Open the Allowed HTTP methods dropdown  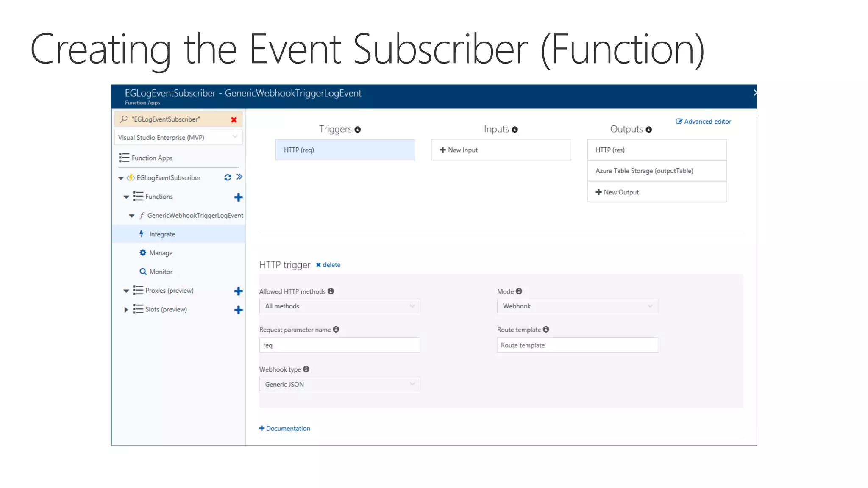point(339,306)
